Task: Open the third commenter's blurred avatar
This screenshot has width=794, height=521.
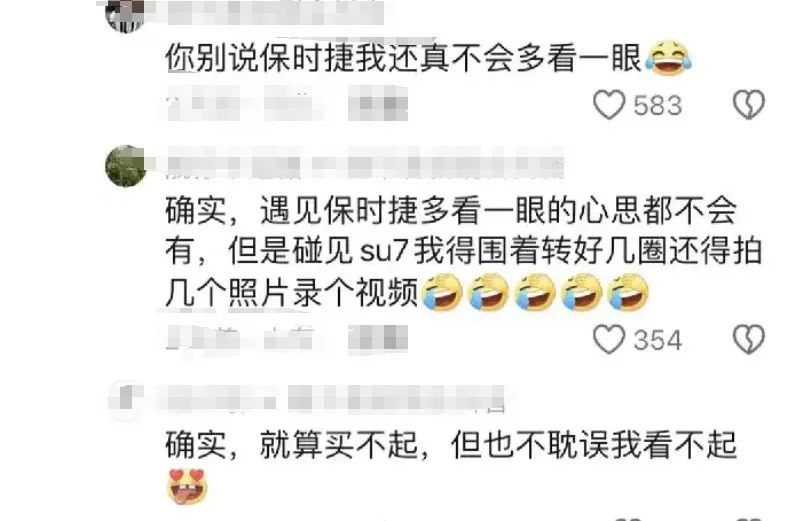Action: coord(125,401)
